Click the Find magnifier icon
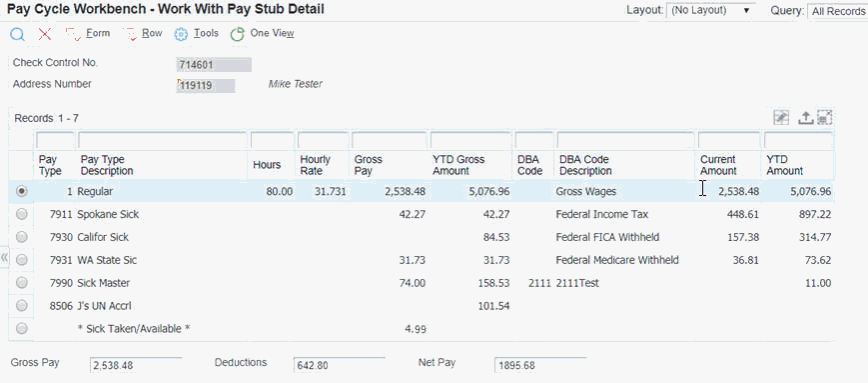 [x=18, y=34]
